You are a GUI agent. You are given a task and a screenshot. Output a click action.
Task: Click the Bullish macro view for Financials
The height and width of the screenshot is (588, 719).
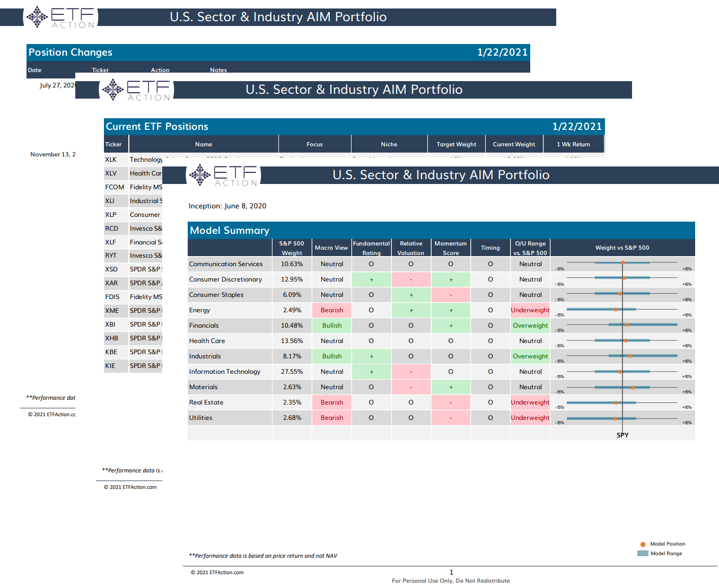pyautogui.click(x=332, y=326)
